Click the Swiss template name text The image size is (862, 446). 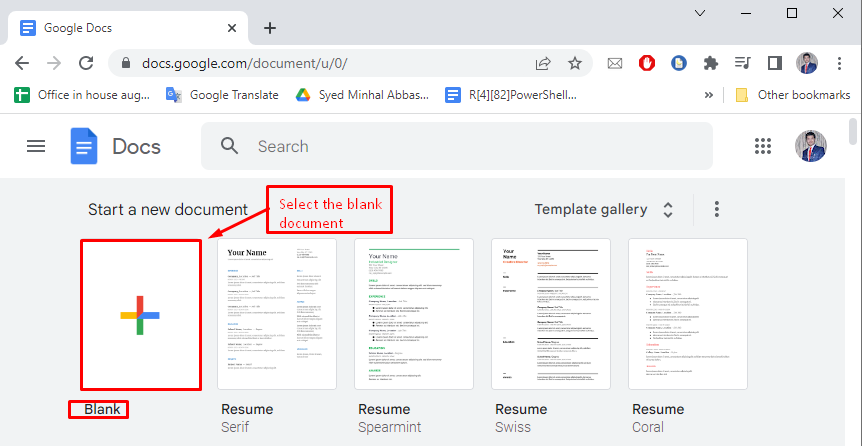(x=513, y=427)
